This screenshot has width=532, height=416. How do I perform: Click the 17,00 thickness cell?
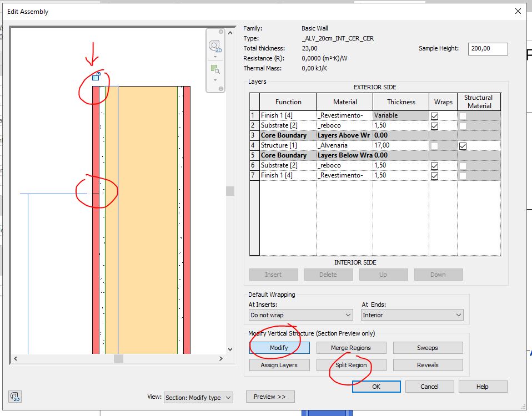401,146
